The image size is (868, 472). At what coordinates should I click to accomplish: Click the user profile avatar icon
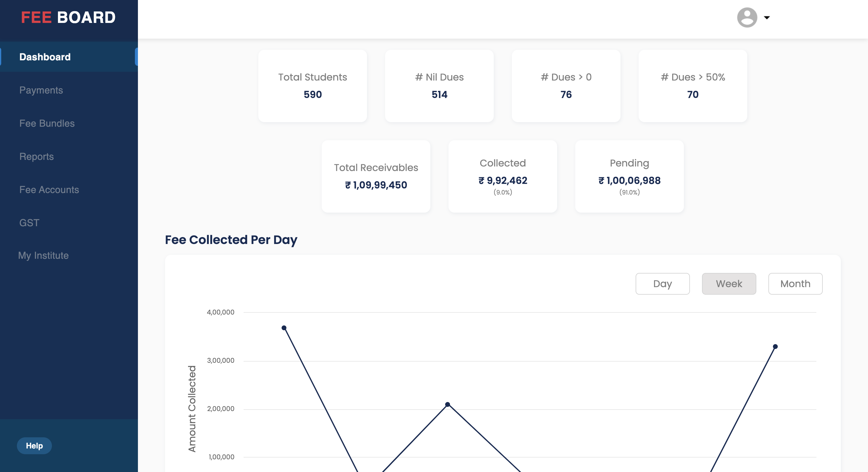pos(747,17)
